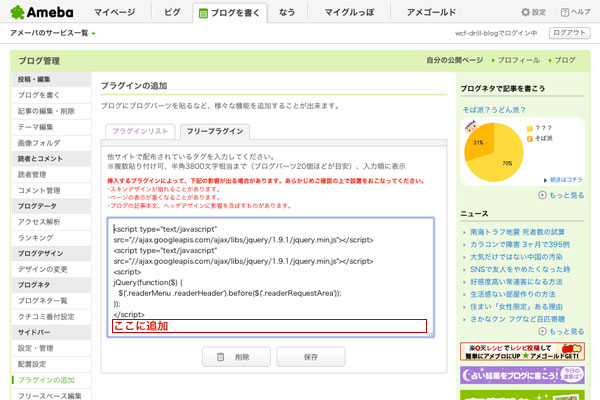Open 設定・管理 in sidebar

pyautogui.click(x=51, y=348)
